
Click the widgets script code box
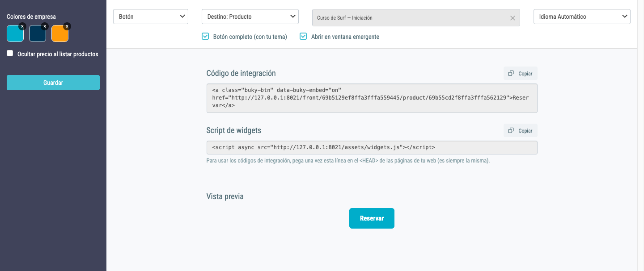click(x=372, y=147)
